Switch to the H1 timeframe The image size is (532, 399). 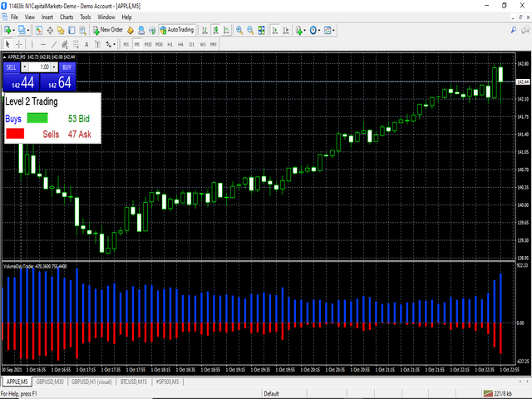coord(170,43)
